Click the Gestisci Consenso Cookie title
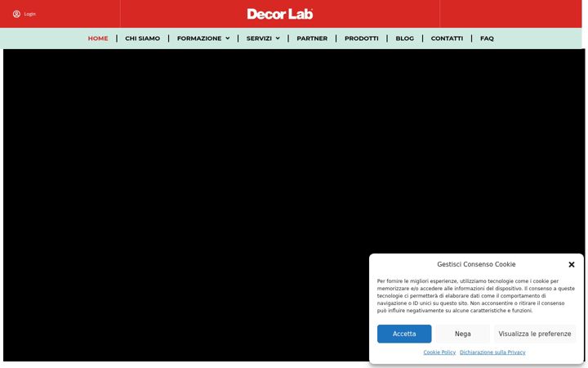The image size is (588, 368). (476, 264)
